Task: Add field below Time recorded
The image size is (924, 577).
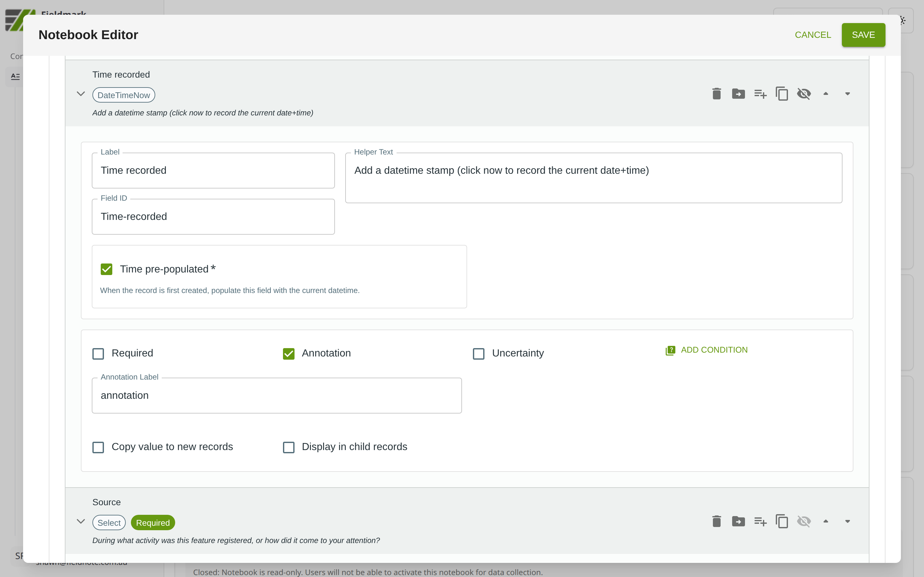Action: tap(760, 94)
